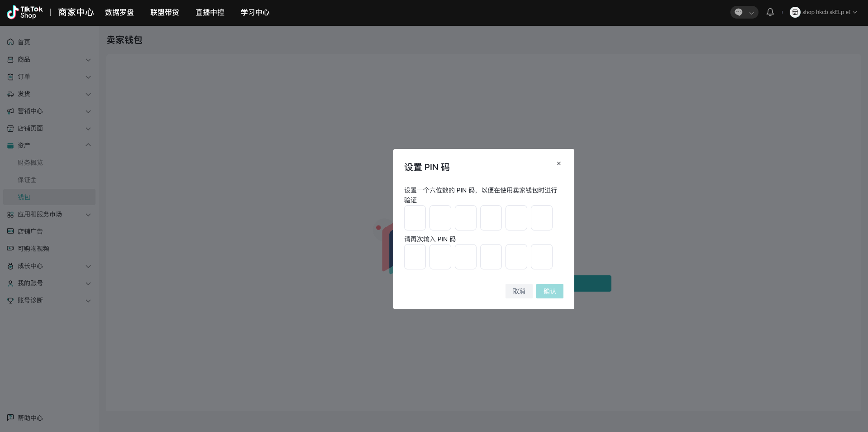868x432 pixels.
Task: Click first box of PIN re-entry row
Action: coord(415,257)
